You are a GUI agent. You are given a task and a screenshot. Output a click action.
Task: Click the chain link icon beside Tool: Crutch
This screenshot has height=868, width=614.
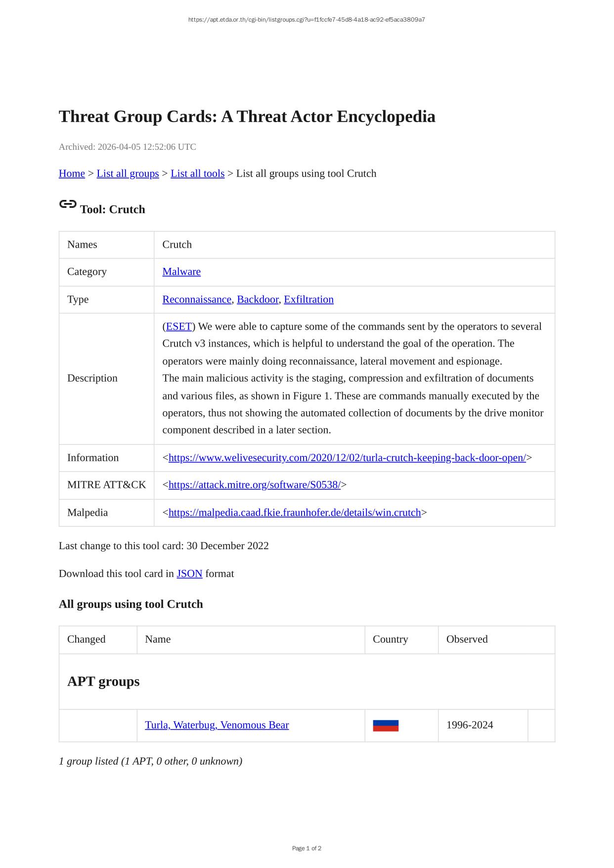[68, 204]
